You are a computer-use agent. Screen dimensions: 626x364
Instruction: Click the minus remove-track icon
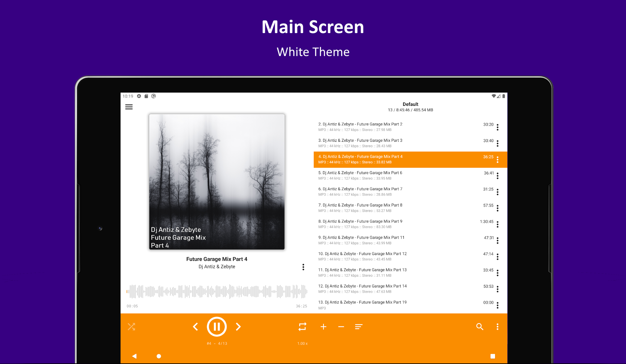pos(341,327)
